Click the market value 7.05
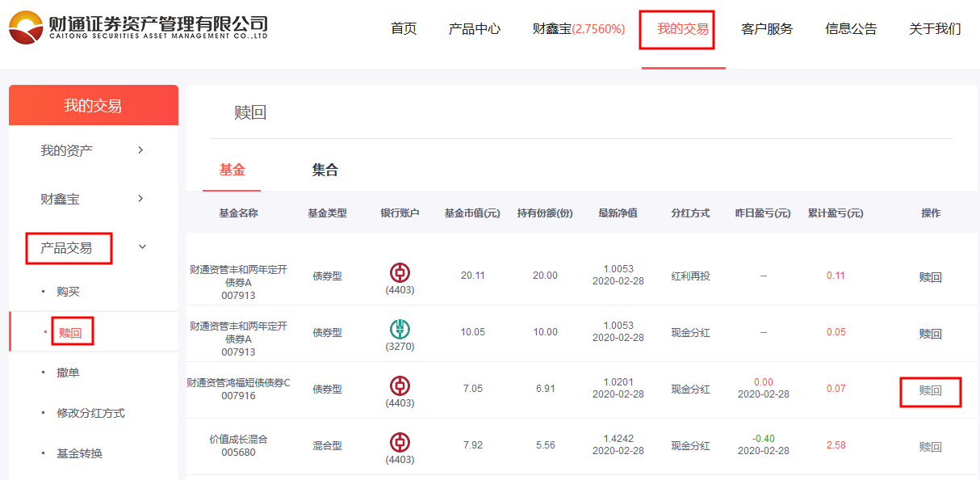The height and width of the screenshot is (480, 980). (472, 389)
